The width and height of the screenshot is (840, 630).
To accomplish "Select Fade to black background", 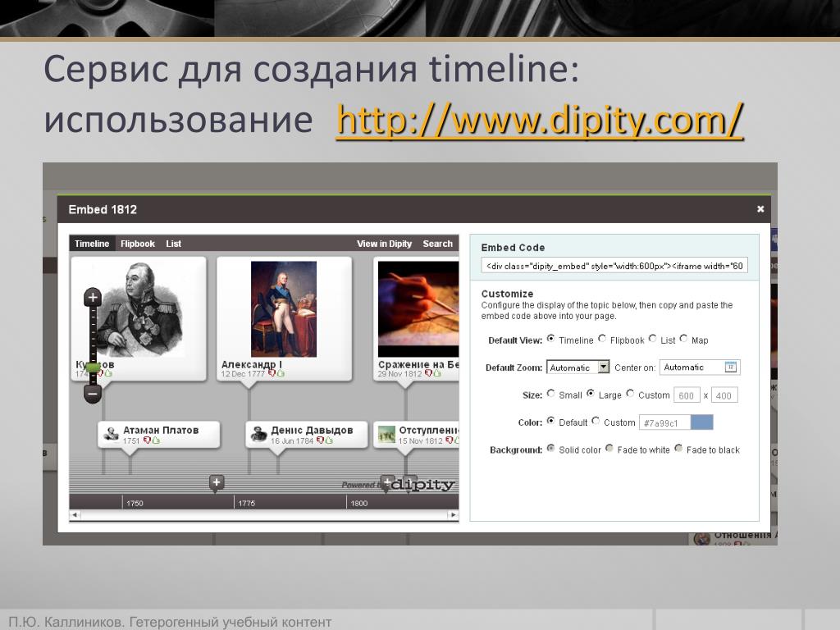I will click(678, 449).
